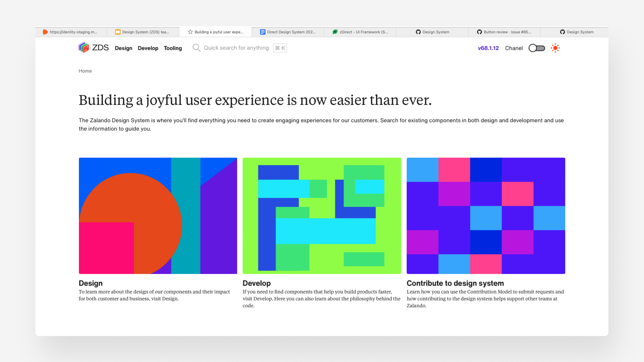
Task: Click the v68.1.12 version indicator
Action: (x=488, y=48)
